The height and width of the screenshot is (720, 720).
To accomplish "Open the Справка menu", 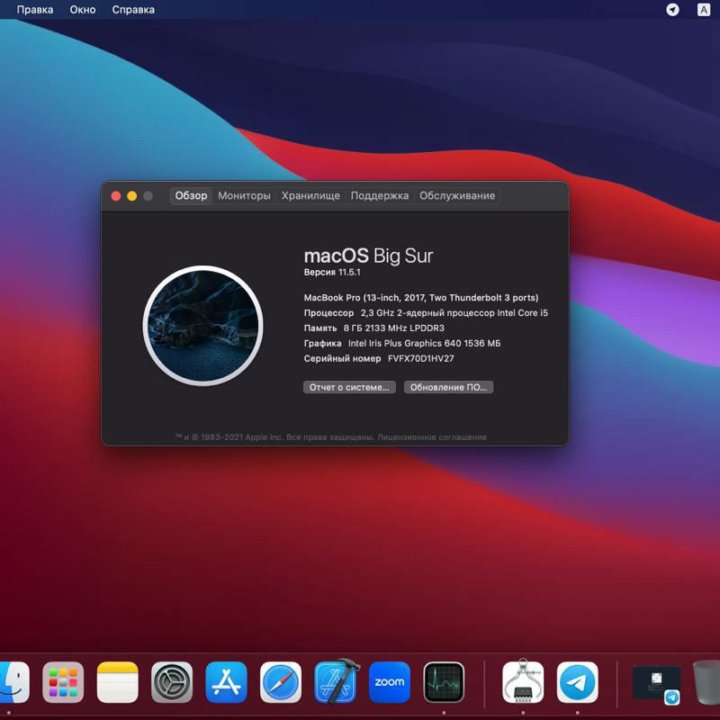I will 133,10.
